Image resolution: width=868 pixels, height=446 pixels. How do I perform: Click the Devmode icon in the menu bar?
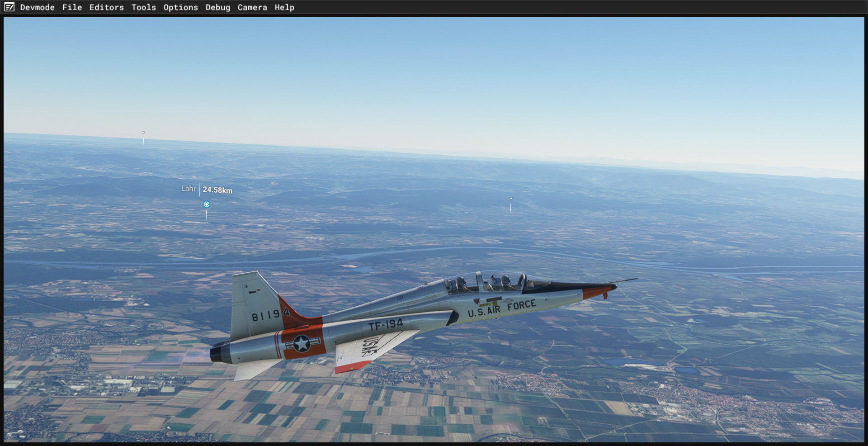tap(9, 7)
